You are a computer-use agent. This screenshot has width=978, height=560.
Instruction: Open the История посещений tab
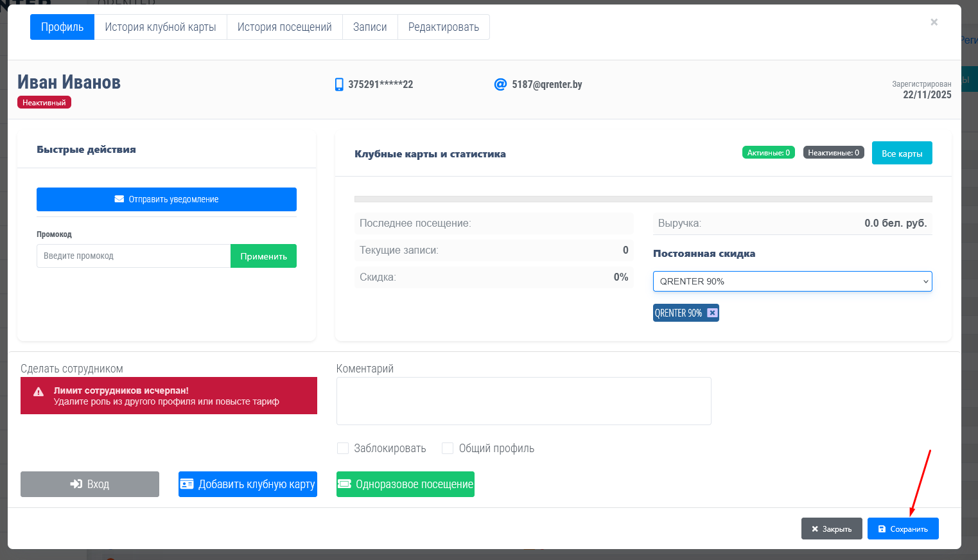point(284,27)
